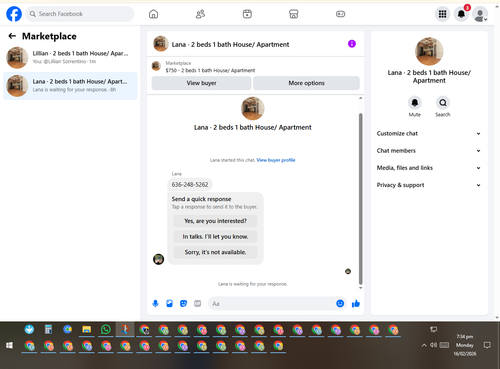
Task: Expand Privacy & support section
Action: [429, 185]
